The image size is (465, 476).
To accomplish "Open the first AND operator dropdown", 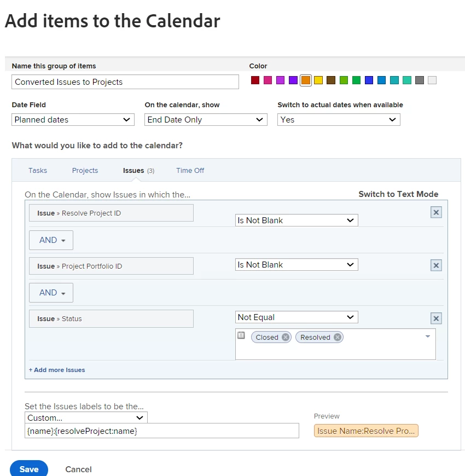I will tap(51, 240).
